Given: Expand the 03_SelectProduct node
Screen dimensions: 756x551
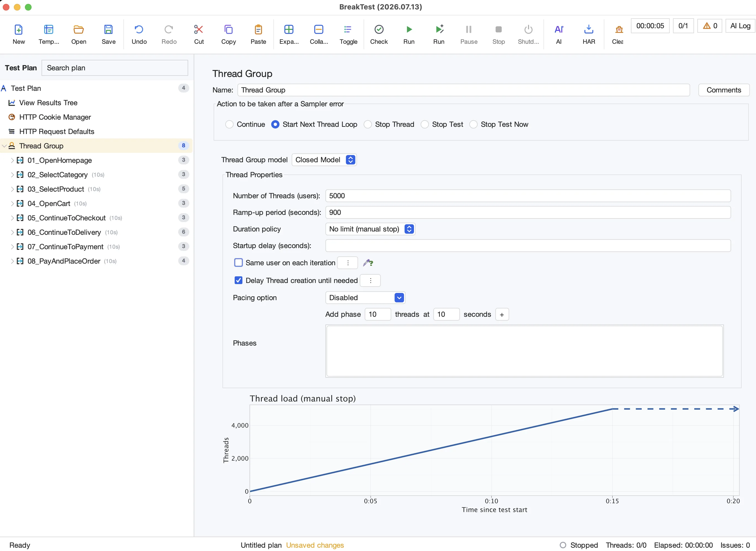Looking at the screenshot, I should 12,189.
